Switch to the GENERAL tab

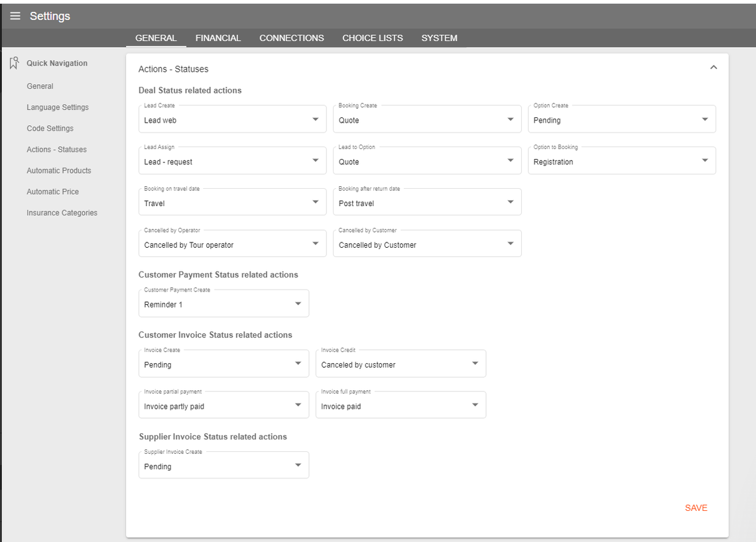pos(156,38)
